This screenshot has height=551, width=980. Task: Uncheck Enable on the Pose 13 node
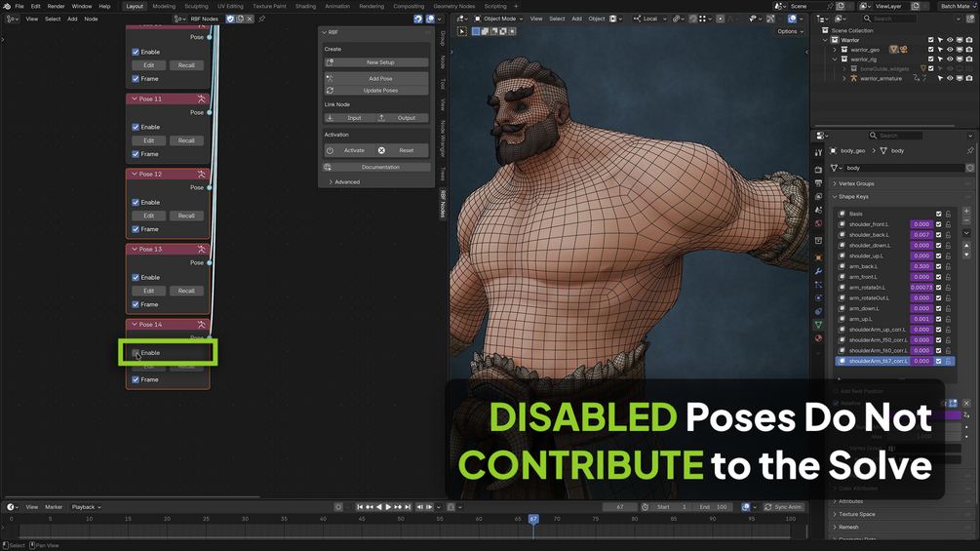[x=136, y=277]
